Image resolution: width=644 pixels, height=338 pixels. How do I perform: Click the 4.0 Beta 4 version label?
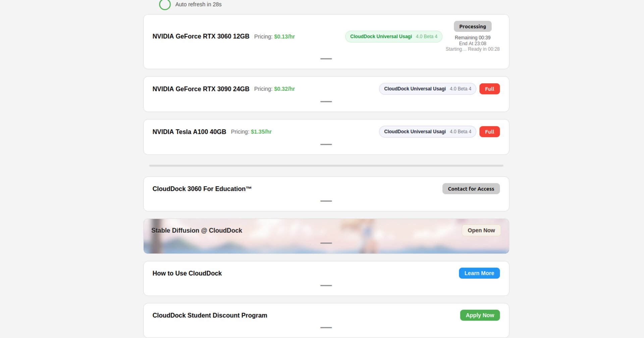427,36
